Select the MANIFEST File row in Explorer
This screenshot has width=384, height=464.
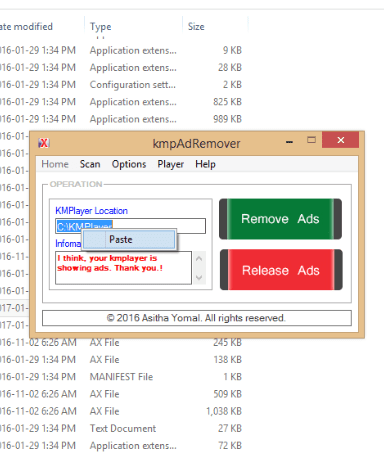(121, 377)
